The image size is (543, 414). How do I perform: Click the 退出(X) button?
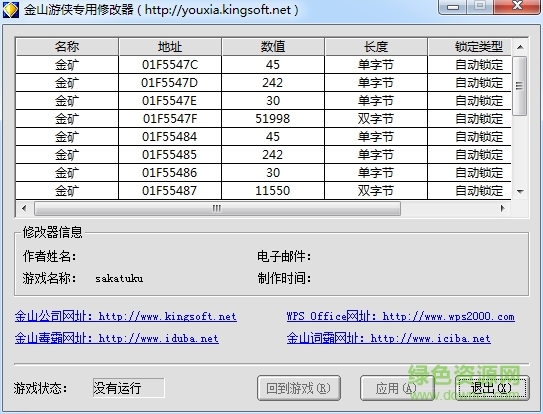(x=492, y=388)
